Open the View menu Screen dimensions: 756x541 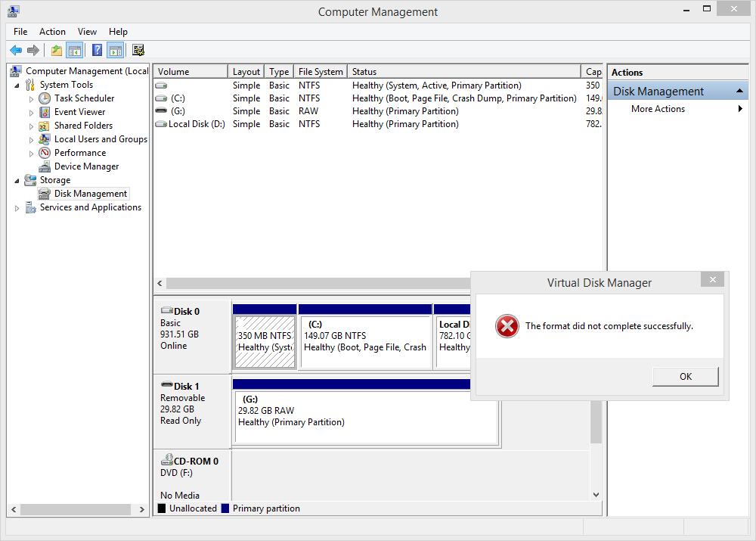click(87, 31)
